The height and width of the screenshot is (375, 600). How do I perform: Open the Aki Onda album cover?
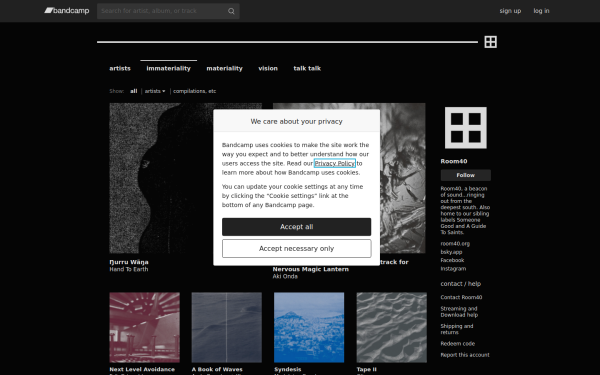pos(403,178)
